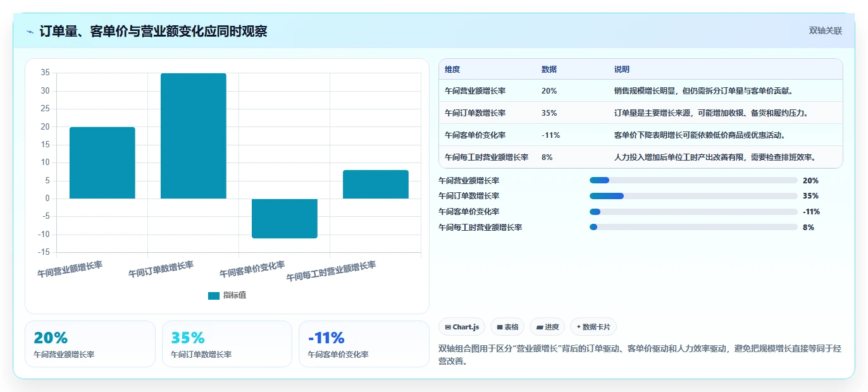Click the 数据卡片 tag chip
This screenshot has width=868, height=392.
pos(593,327)
